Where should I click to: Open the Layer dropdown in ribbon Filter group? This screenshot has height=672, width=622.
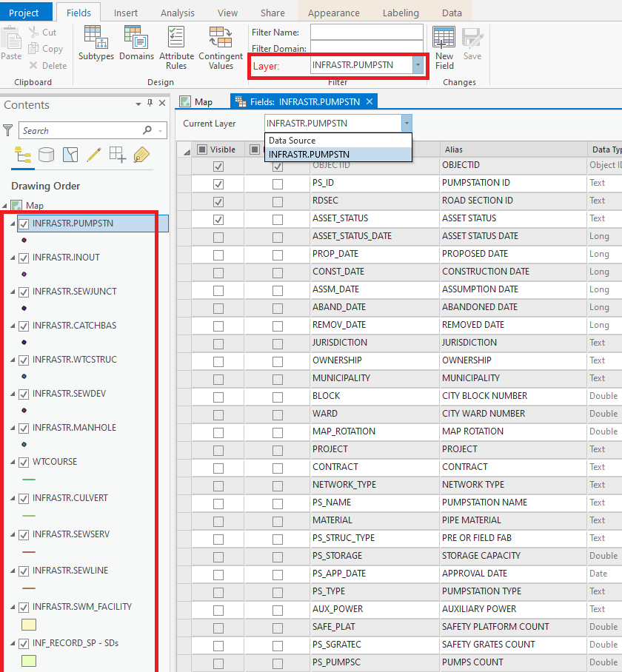[418, 65]
